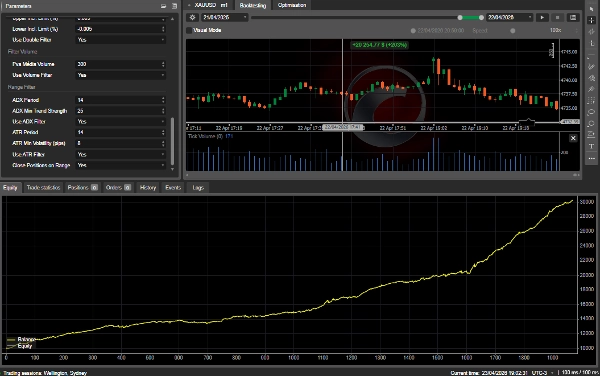Click the stepper arrows on ATR Period
Viewport: 600px width, 376px height.
coord(163,132)
